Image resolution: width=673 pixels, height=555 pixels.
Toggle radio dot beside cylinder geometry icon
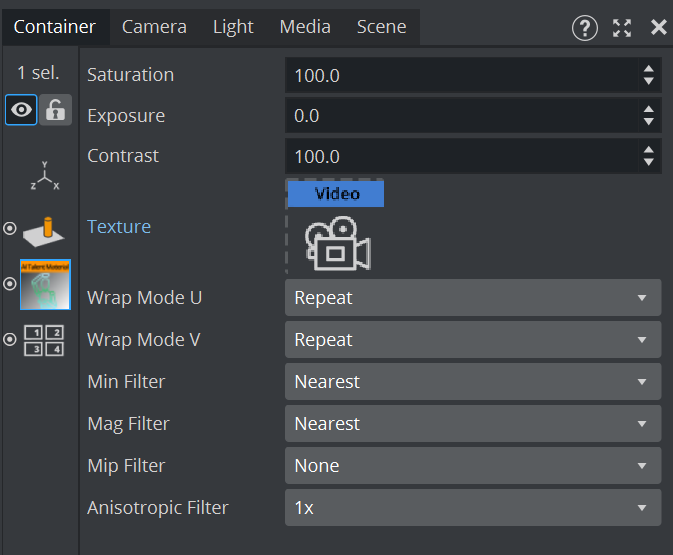[10, 229]
